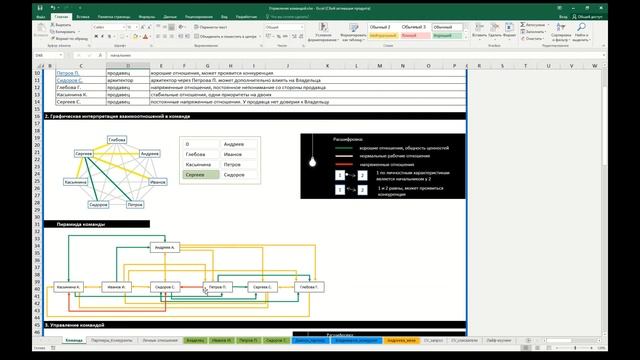Open Find and Select menu
The height and width of the screenshot is (360, 640).
[581, 32]
